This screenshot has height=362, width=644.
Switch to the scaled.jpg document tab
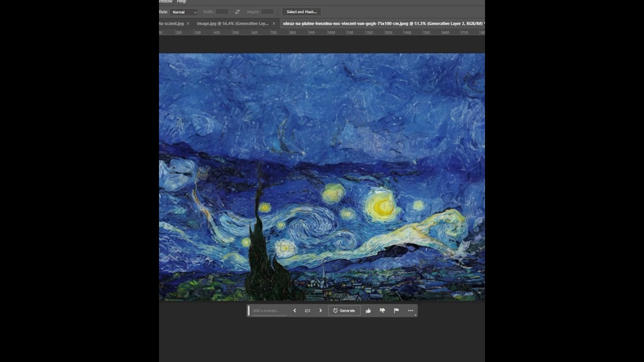172,24
